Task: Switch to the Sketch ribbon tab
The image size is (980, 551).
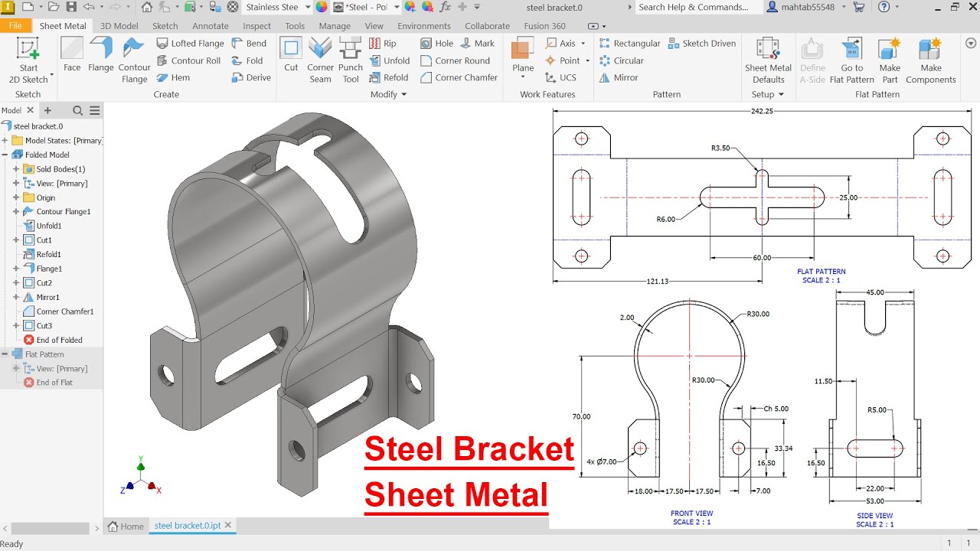Action: [165, 26]
